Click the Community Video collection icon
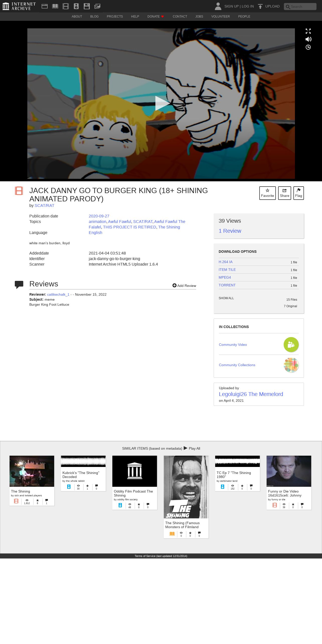 (x=291, y=345)
